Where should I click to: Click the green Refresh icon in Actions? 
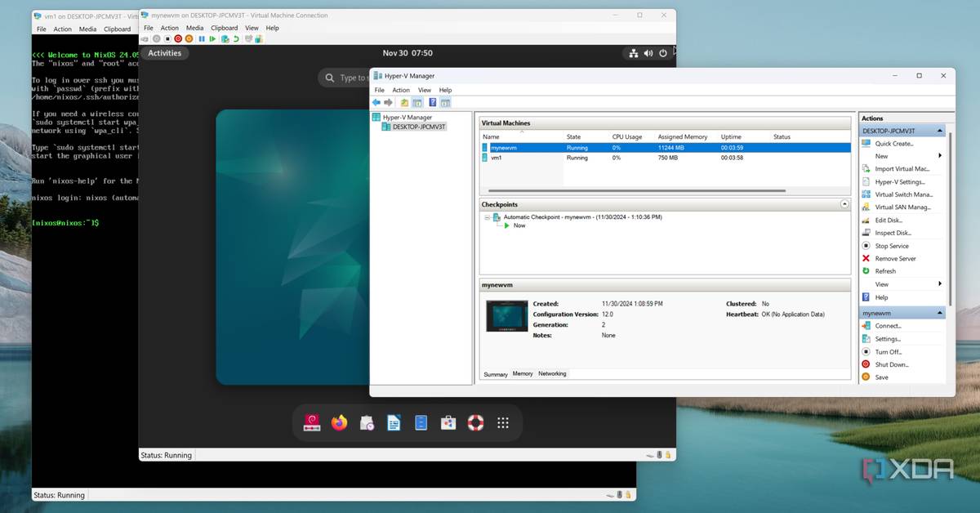(x=866, y=271)
